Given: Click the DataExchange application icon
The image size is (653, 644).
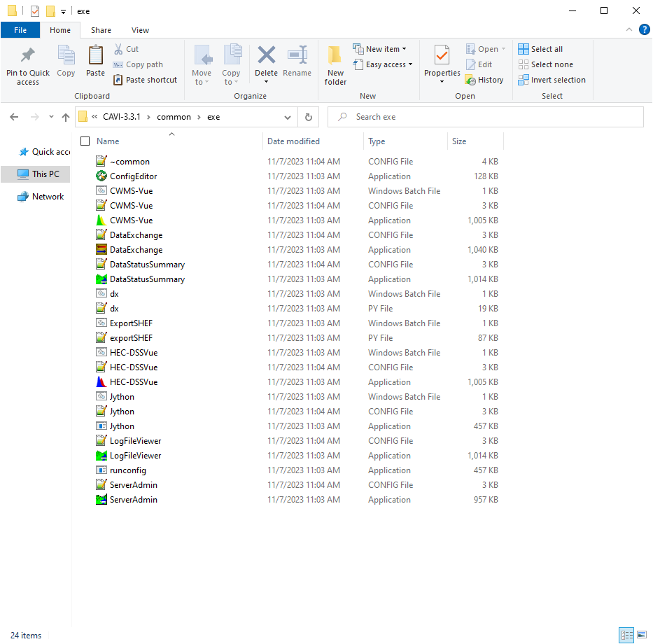Looking at the screenshot, I should [x=101, y=250].
